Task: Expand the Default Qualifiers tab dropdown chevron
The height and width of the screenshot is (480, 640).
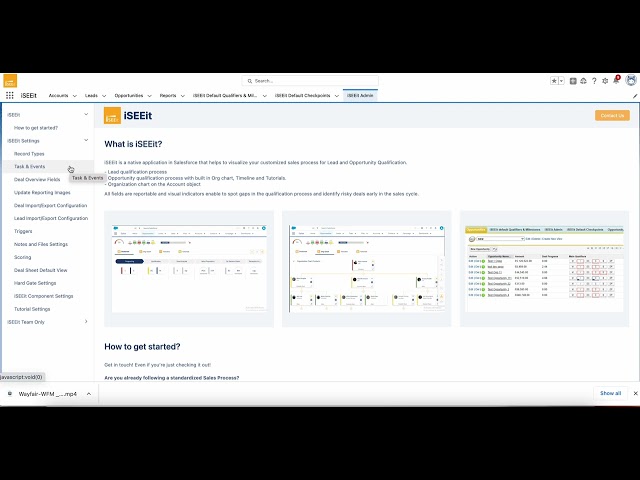Action: (264, 96)
